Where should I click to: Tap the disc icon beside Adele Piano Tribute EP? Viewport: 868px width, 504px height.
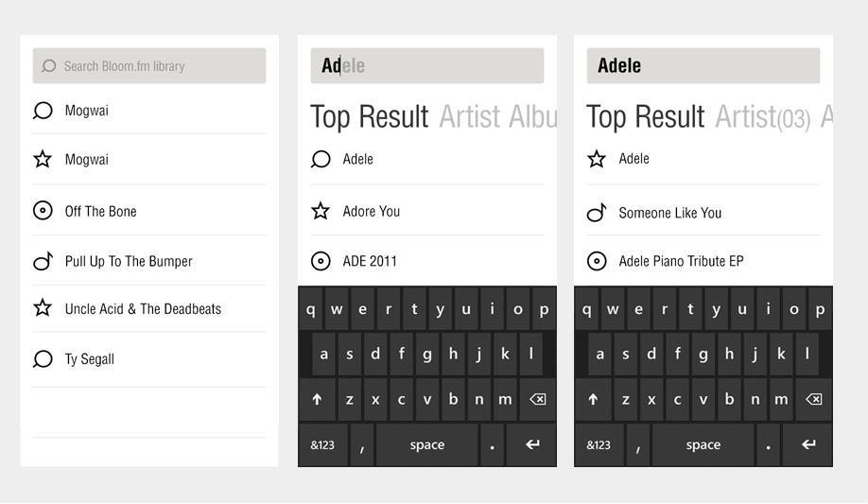pyautogui.click(x=597, y=261)
